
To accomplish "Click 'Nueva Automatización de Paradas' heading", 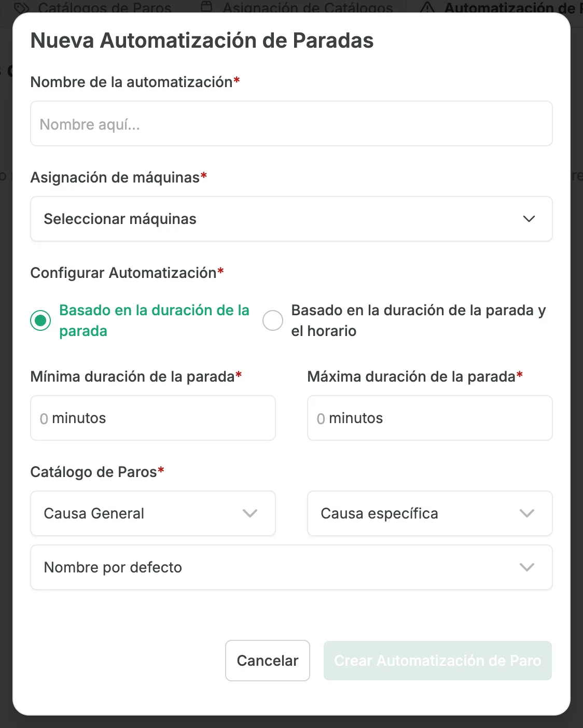I will point(202,40).
